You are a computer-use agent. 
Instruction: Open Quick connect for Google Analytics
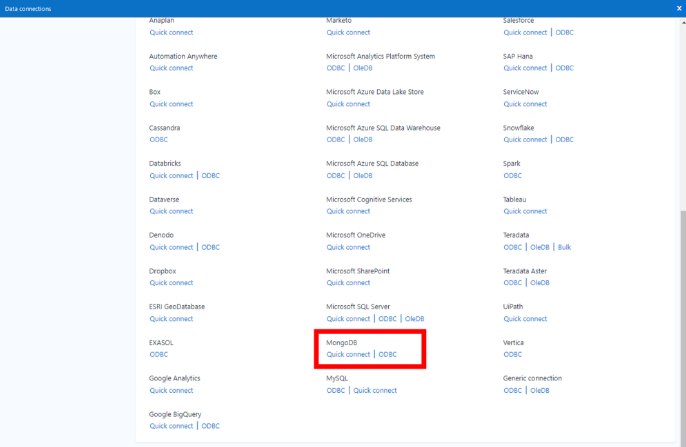(171, 390)
